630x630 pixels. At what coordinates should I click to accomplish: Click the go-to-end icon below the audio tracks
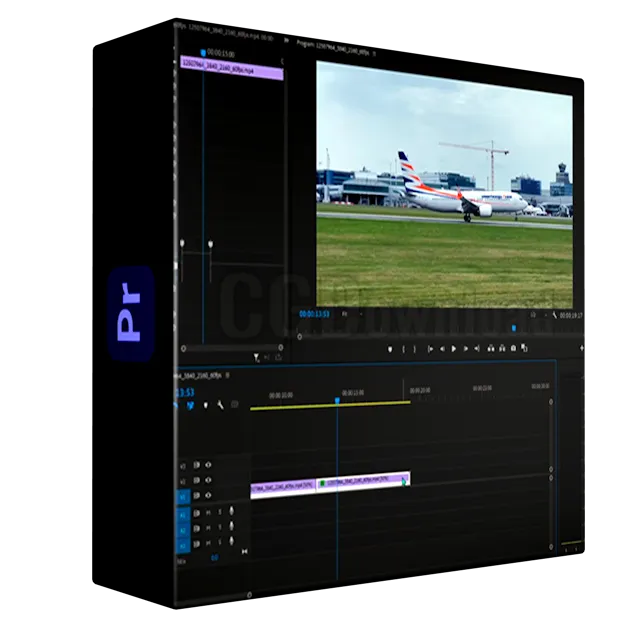(x=245, y=552)
